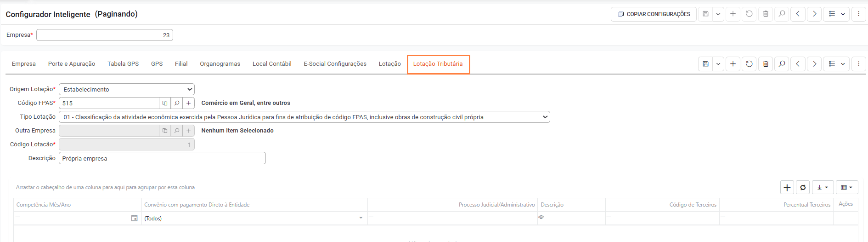The height and width of the screenshot is (242, 868).
Task: Expand the Tipo Lotação dropdown
Action: pos(304,117)
